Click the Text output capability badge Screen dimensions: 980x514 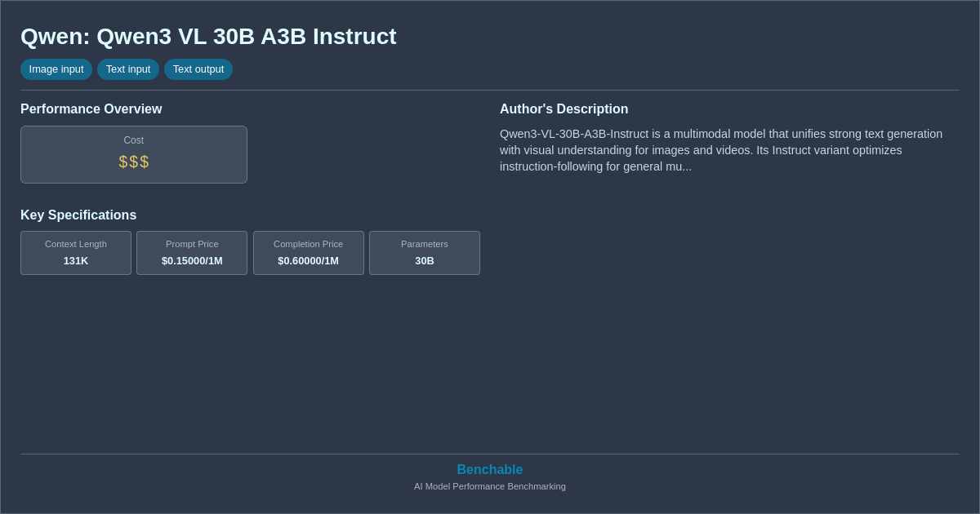[198, 69]
